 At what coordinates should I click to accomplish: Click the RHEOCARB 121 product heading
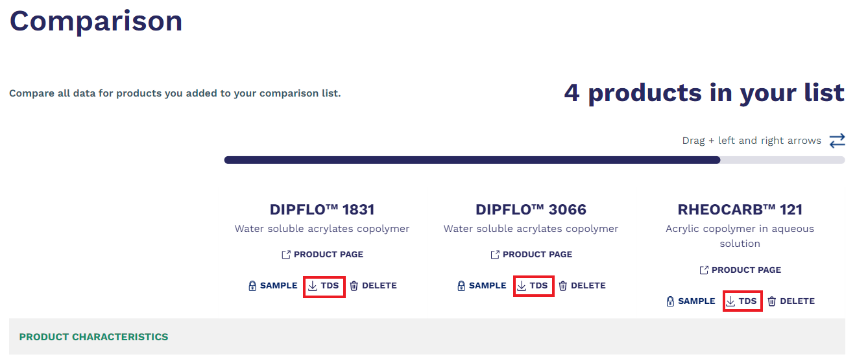[x=740, y=210]
